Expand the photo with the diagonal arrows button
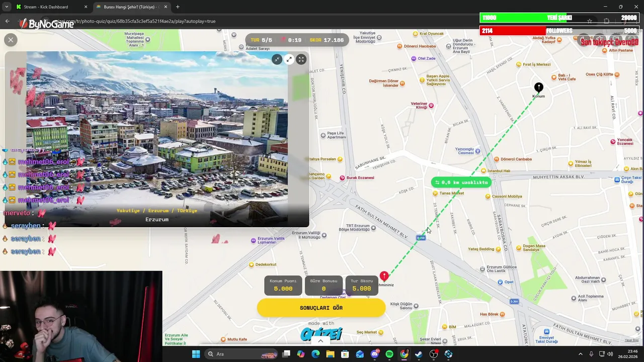The height and width of the screenshot is (362, 644). tap(289, 60)
